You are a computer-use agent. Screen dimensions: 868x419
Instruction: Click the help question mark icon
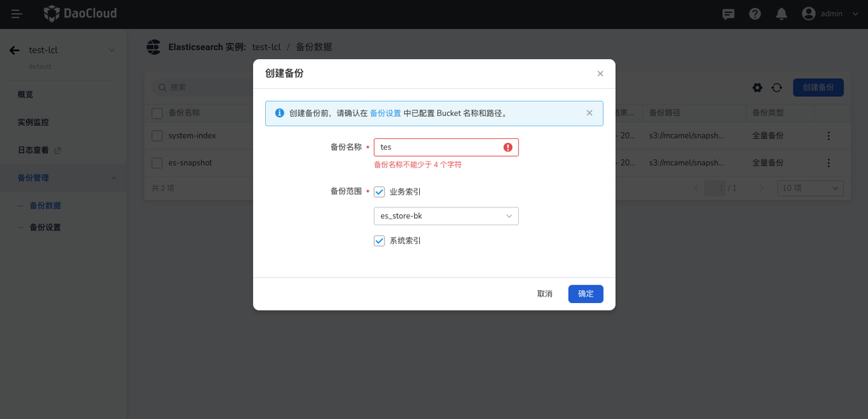[755, 13]
